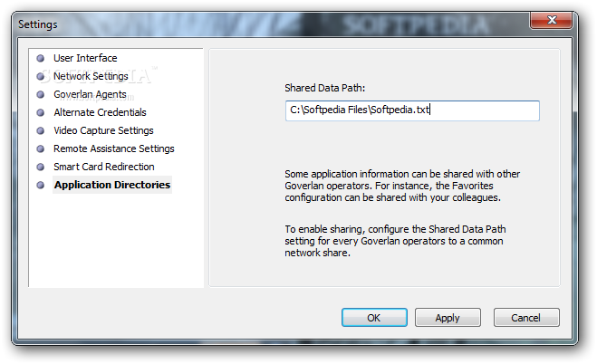Click the Settings window title
597x364 pixels.
click(38, 24)
